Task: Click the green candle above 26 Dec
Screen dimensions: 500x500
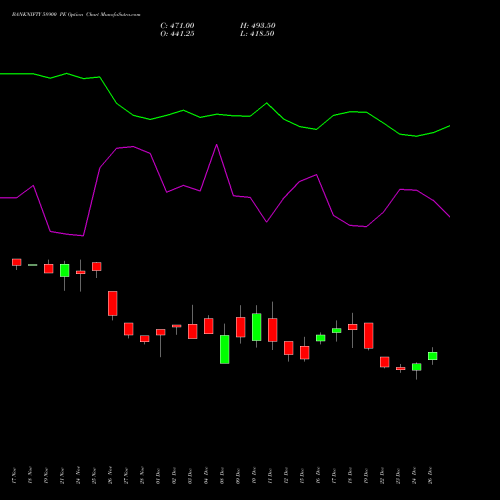Action: pyautogui.click(x=433, y=356)
